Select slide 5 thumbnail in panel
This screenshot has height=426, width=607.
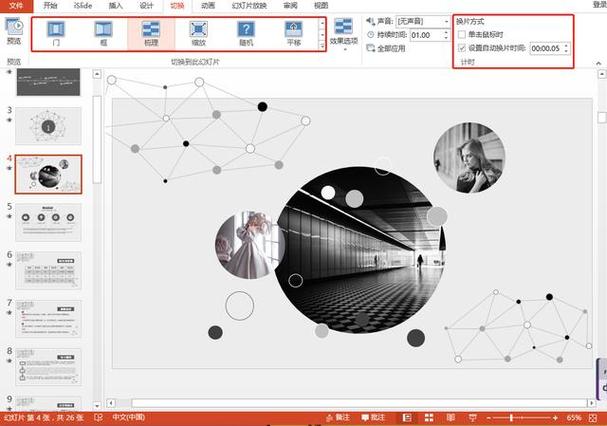[48, 222]
